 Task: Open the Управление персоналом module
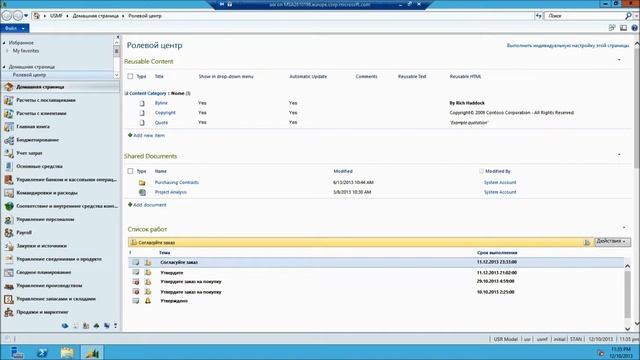[45, 219]
